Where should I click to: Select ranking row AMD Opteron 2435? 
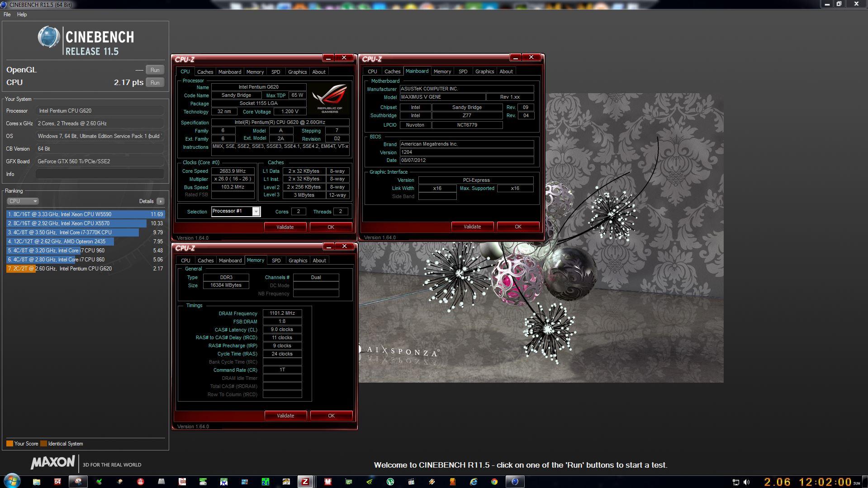tap(85, 242)
